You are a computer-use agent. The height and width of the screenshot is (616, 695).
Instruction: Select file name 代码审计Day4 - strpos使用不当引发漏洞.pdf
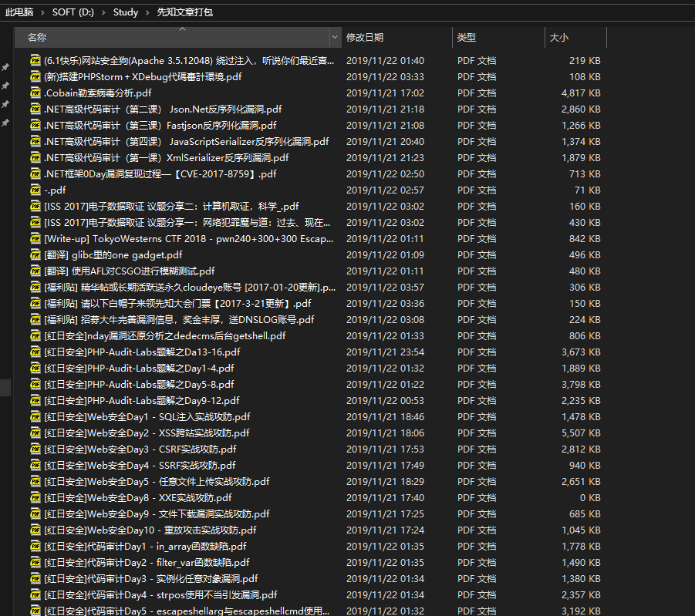160,594
